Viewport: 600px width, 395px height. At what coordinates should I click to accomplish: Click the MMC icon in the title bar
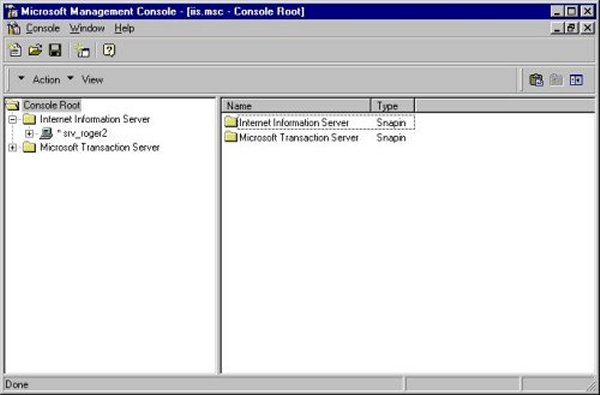(12, 11)
